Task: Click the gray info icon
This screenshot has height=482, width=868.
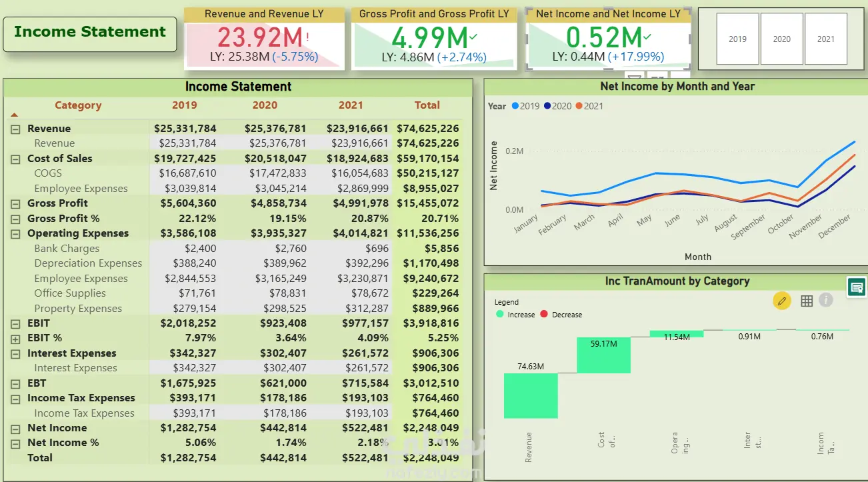Action: click(826, 300)
